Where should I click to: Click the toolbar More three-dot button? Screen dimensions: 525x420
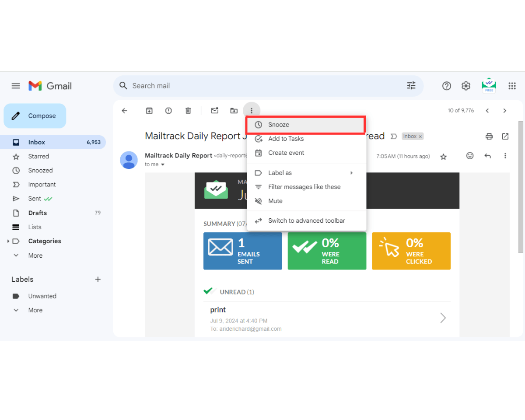click(252, 111)
